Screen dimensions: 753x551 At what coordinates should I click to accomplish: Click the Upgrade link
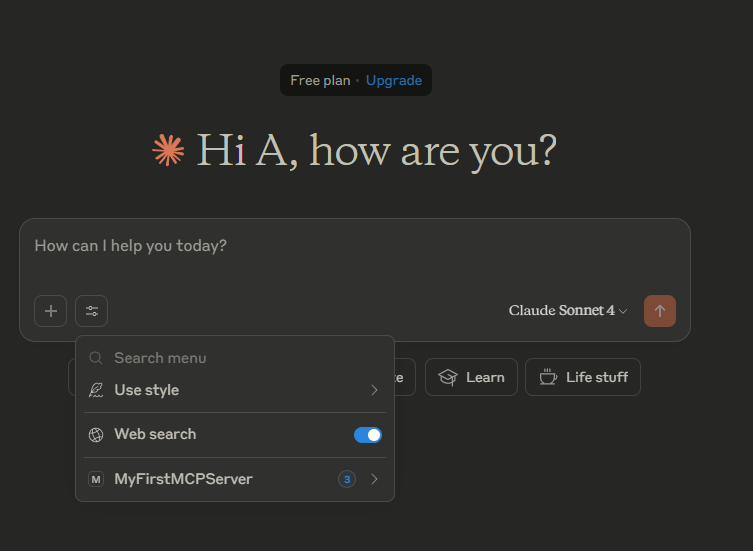pyautogui.click(x=394, y=80)
